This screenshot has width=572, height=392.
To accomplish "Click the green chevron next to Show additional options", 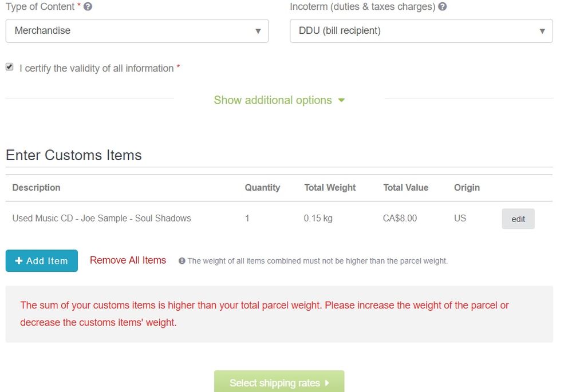I will [341, 100].
